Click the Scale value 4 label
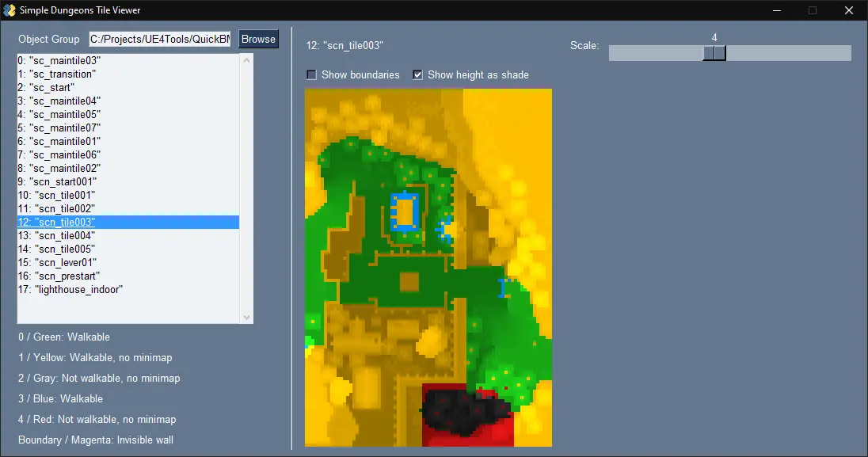 (714, 38)
